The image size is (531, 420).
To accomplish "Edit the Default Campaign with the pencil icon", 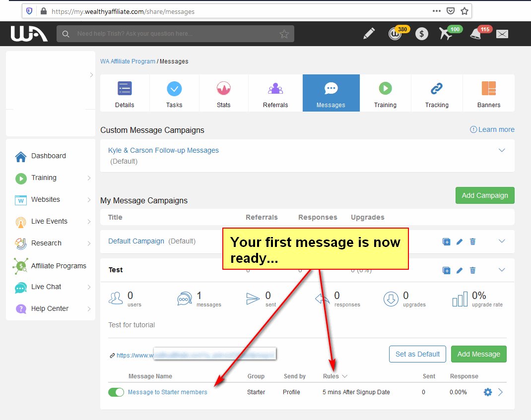I will (x=459, y=241).
